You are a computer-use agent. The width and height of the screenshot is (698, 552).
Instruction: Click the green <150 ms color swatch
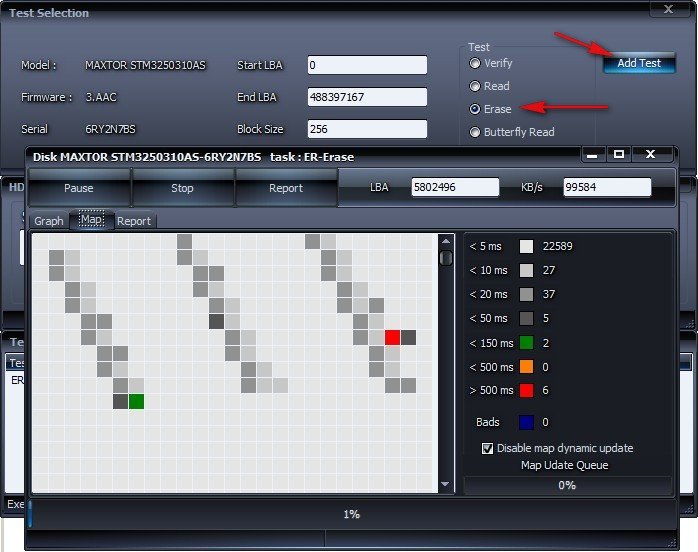coord(526,342)
